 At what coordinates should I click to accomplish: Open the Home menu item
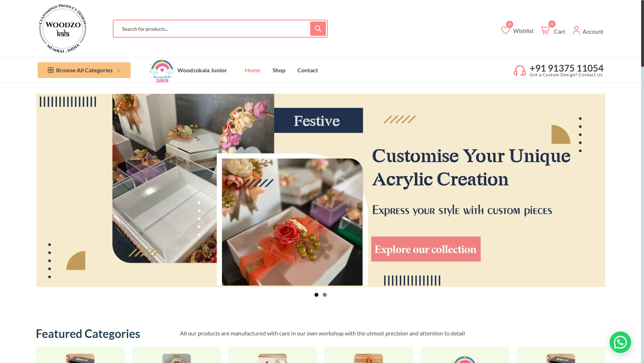[253, 71]
